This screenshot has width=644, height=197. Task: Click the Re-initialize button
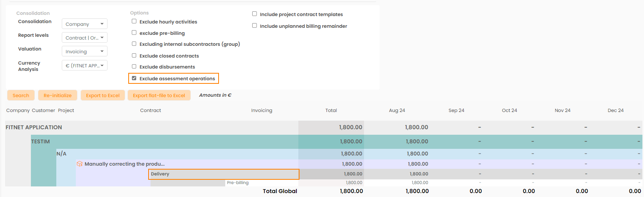pos(57,95)
